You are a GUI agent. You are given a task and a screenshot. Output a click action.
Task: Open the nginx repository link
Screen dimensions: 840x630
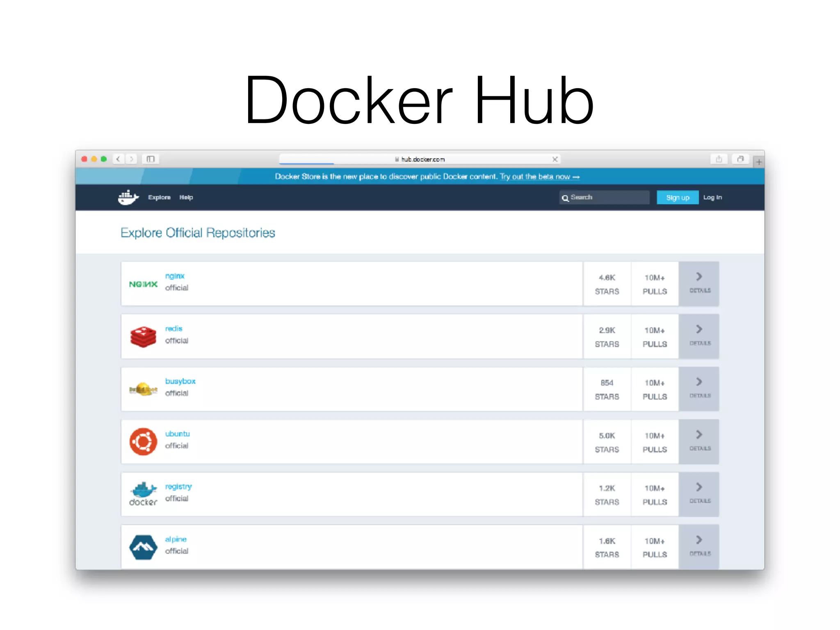(175, 276)
